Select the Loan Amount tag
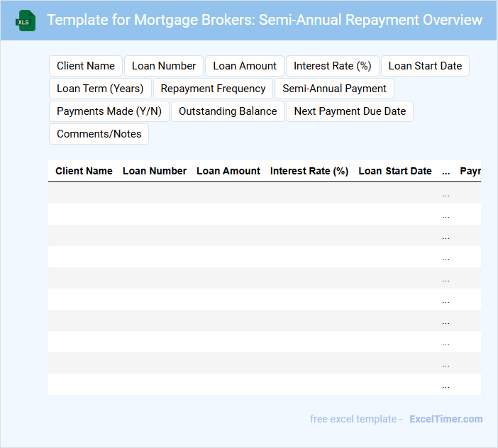This screenshot has width=498, height=448. point(245,66)
